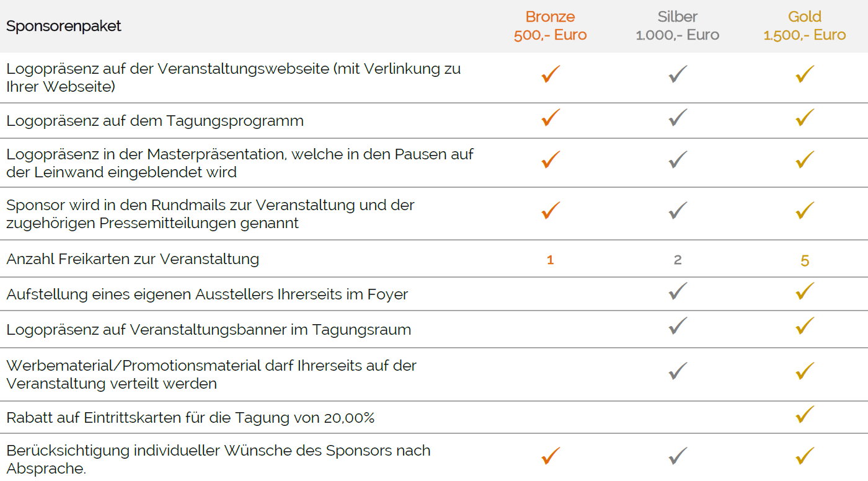Click the Bronze Freikarten number 1
Image resolution: width=868 pixels, height=481 pixels.
(551, 260)
